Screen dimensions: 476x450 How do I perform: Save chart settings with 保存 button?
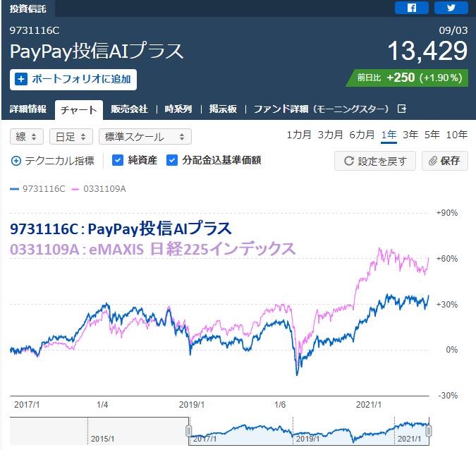tap(445, 161)
